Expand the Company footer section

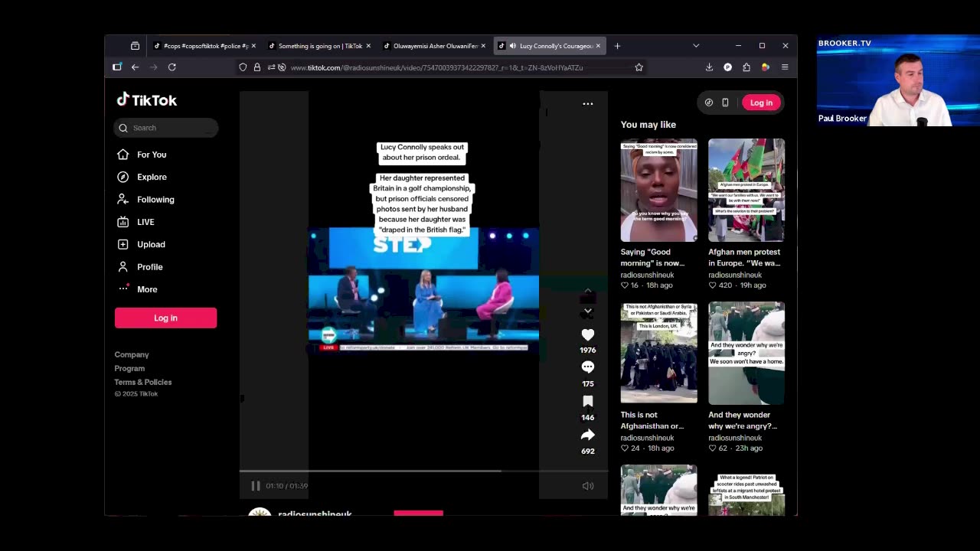point(132,354)
